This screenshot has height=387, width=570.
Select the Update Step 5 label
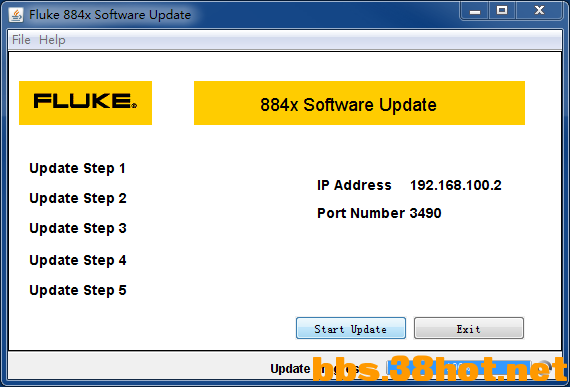78,290
